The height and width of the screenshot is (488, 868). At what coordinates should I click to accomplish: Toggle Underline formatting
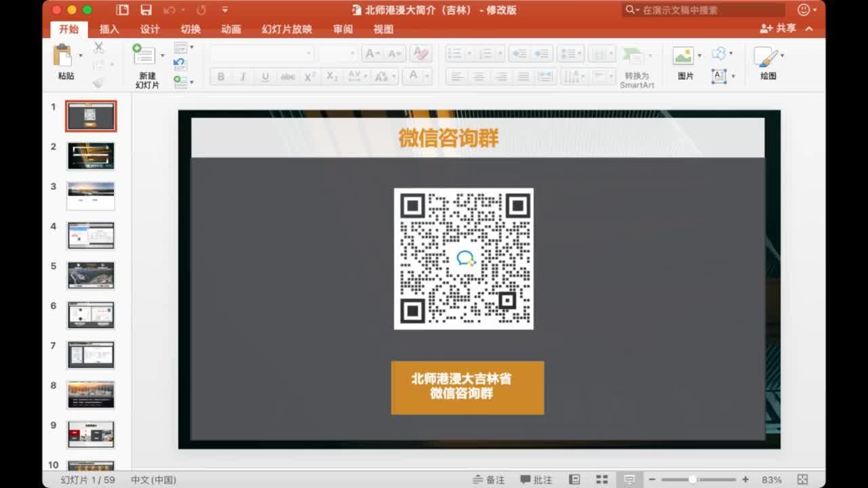pyautogui.click(x=265, y=77)
